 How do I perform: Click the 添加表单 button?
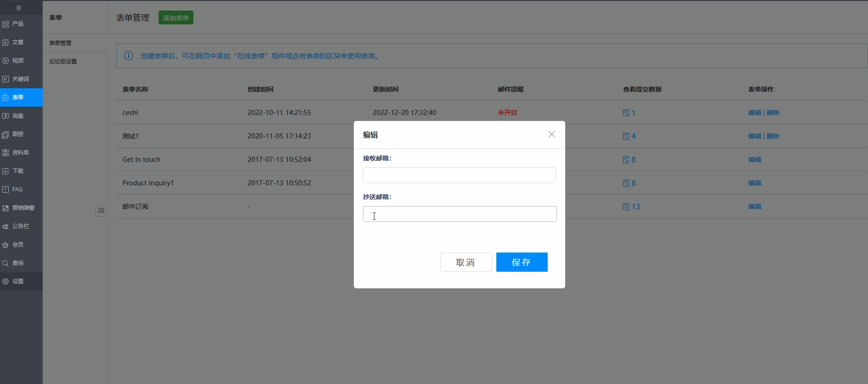(x=176, y=17)
